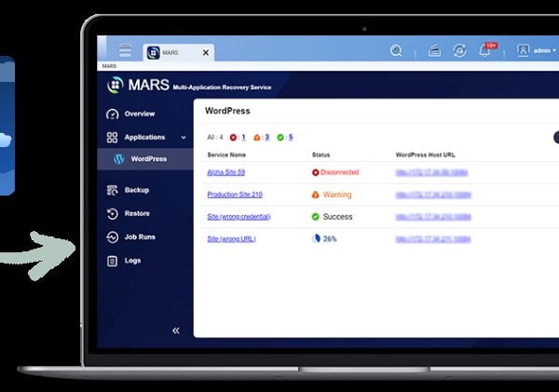This screenshot has height=392, width=559.
Task: Open the host URL for Site (wrong credential)
Action: click(x=433, y=217)
